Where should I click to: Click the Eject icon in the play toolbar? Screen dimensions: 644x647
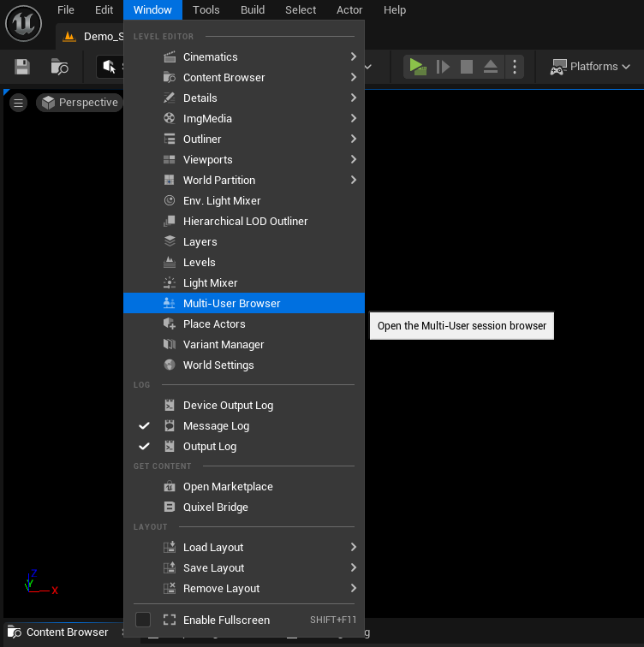[491, 67]
